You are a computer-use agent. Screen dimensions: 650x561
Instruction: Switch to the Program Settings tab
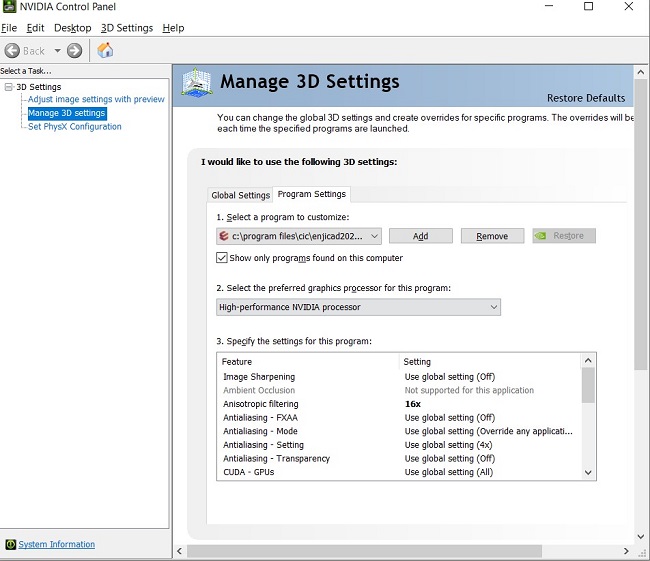311,194
